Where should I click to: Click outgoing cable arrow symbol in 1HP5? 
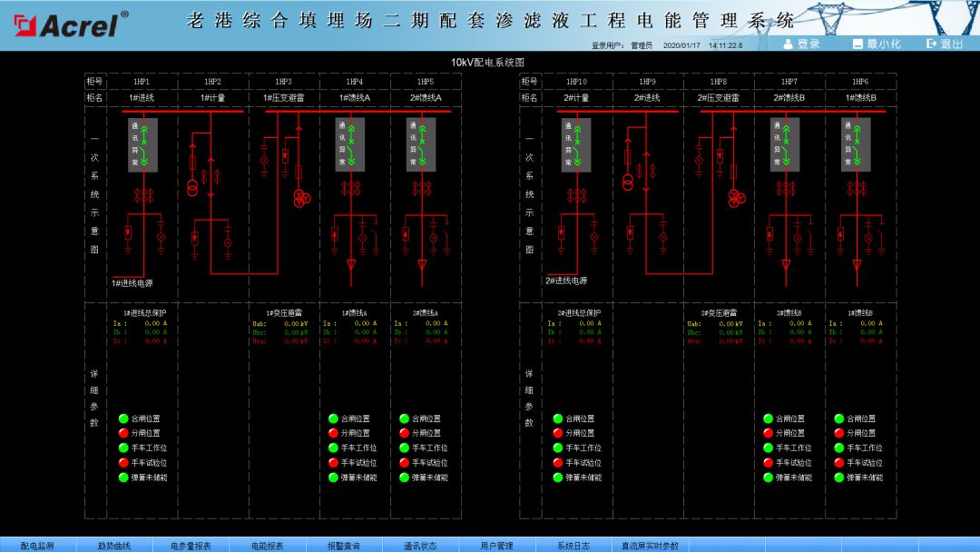click(x=422, y=265)
